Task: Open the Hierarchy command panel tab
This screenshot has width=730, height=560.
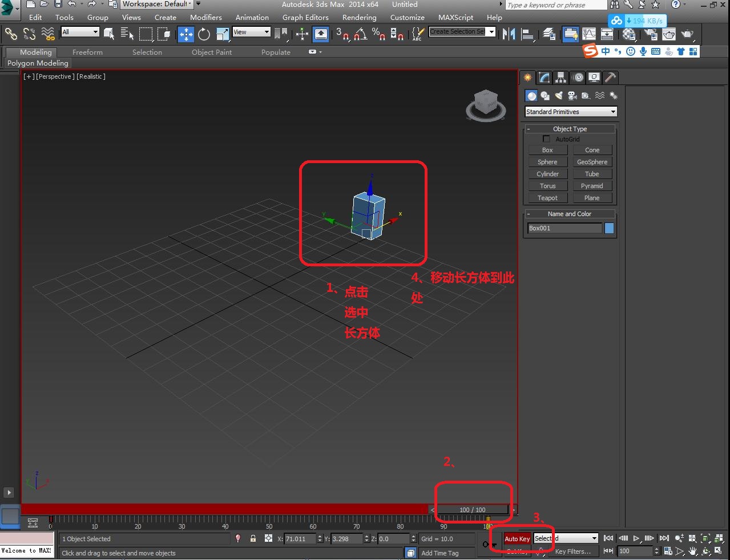Action: 561,78
